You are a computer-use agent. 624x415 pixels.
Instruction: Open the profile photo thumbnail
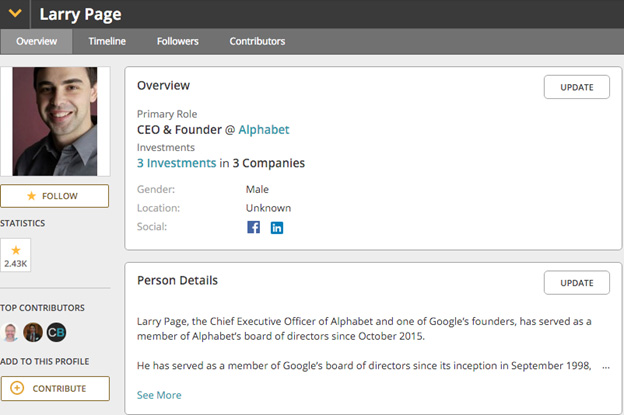(55, 121)
